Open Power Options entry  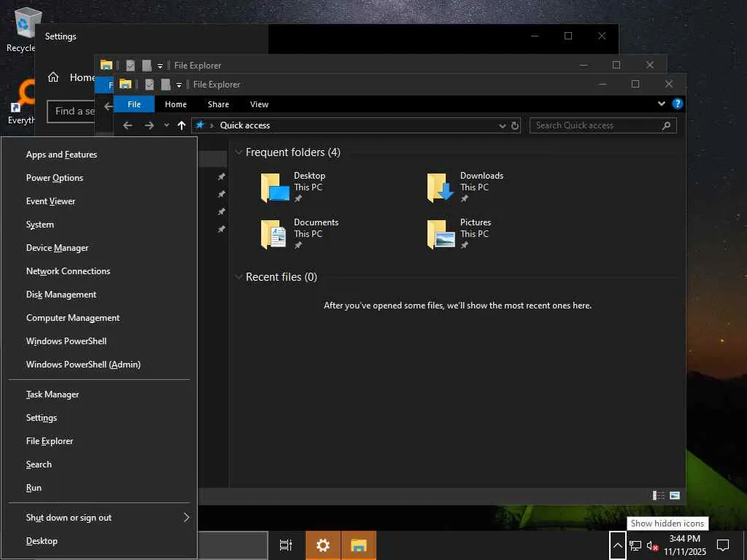click(x=99, y=178)
